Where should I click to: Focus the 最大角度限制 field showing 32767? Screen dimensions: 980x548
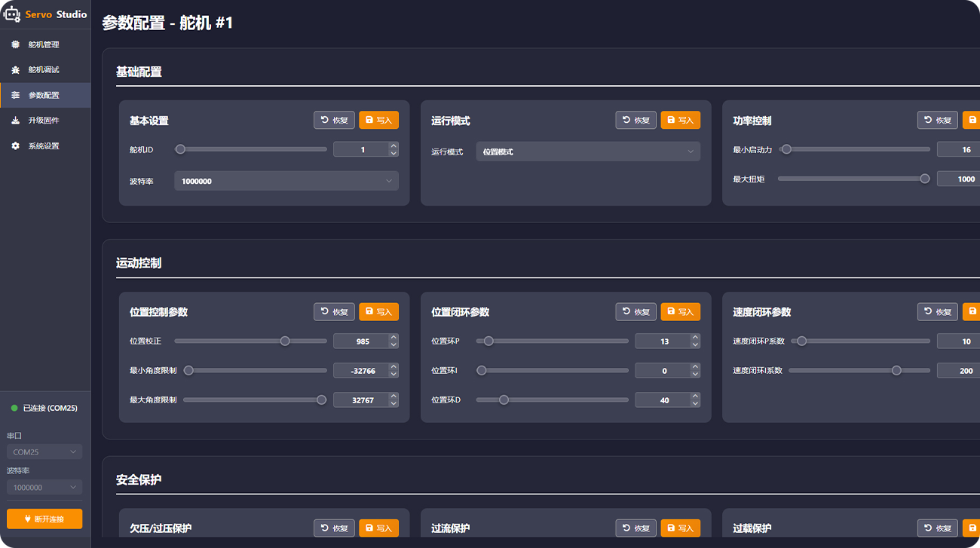click(361, 400)
